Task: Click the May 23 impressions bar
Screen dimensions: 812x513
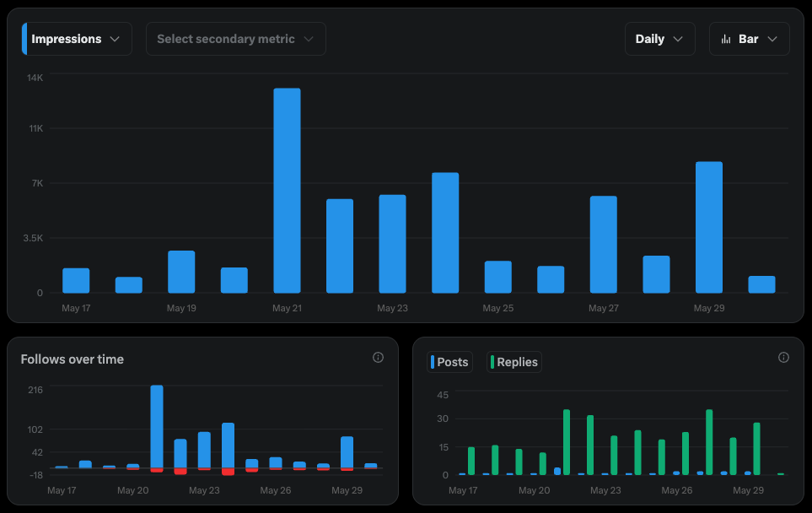Action: coord(393,244)
